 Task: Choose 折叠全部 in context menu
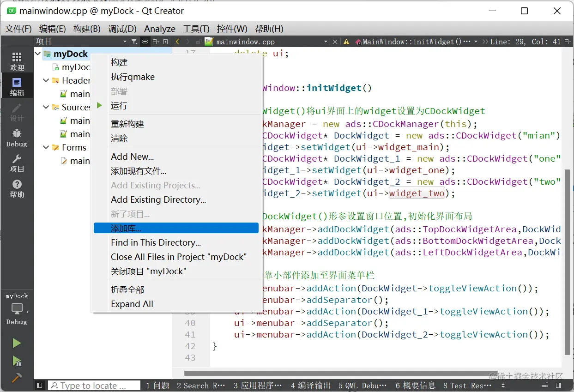click(x=176, y=289)
